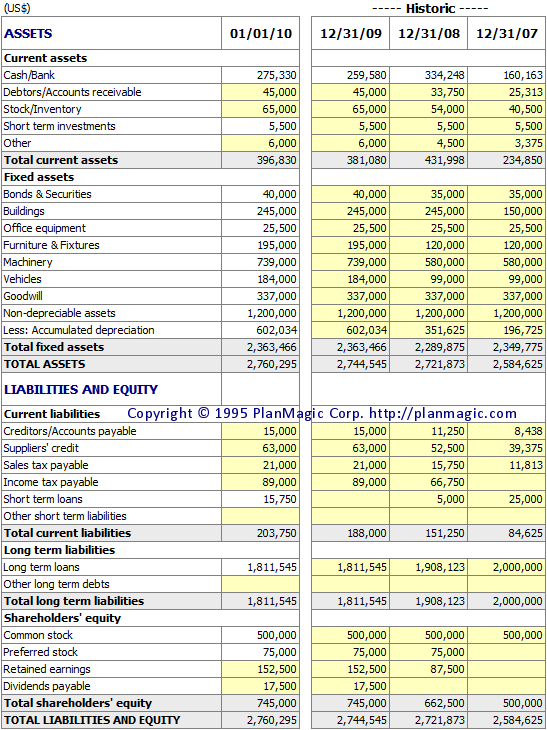
Task: Edit Buildings cell 150,000 for 12/31/07
Action: [x=507, y=211]
